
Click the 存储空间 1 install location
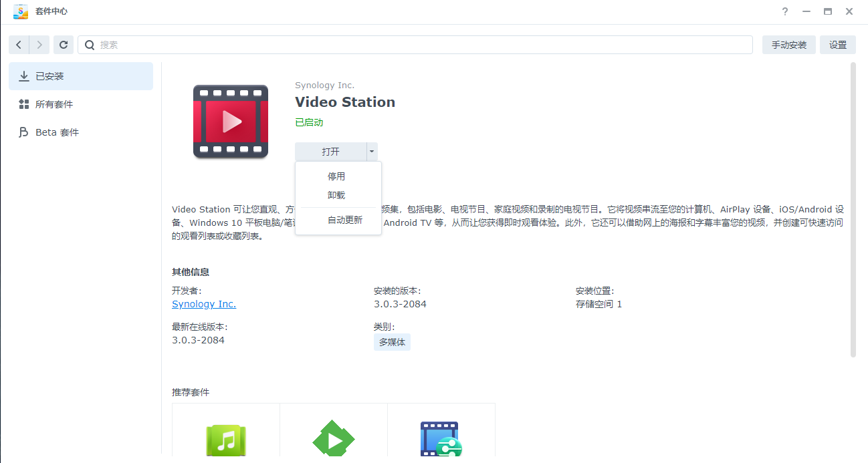point(599,304)
